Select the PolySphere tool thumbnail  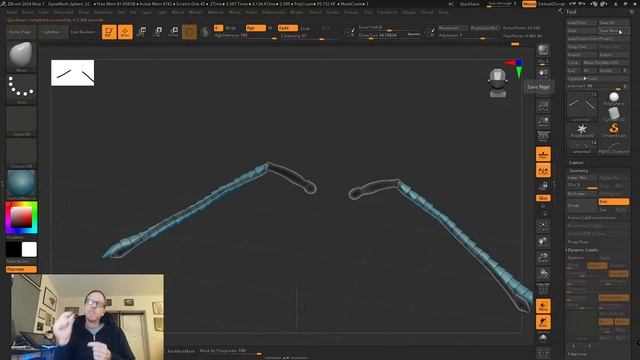[613, 98]
